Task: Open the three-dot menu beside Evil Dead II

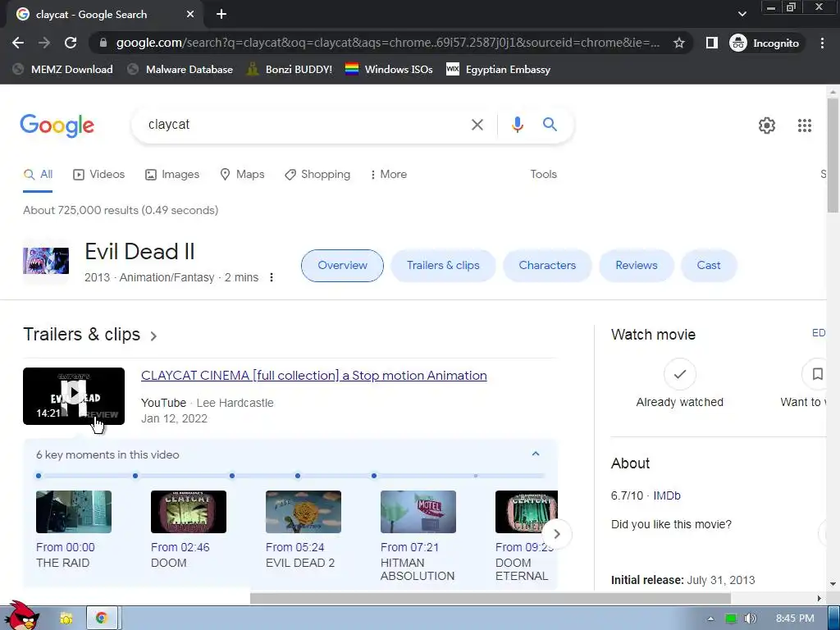Action: [x=272, y=277]
